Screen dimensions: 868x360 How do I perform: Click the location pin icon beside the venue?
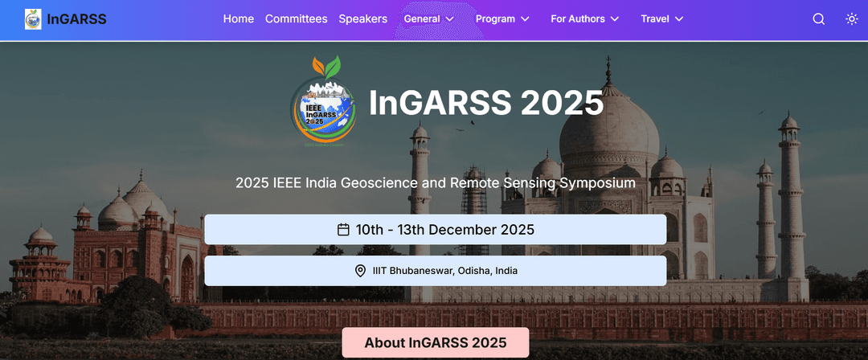[x=360, y=271]
